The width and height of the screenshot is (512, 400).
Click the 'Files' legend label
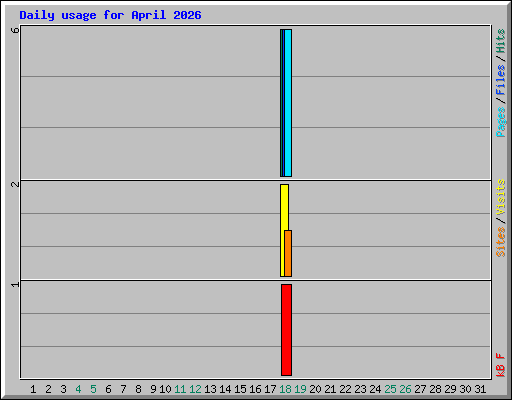click(x=501, y=80)
